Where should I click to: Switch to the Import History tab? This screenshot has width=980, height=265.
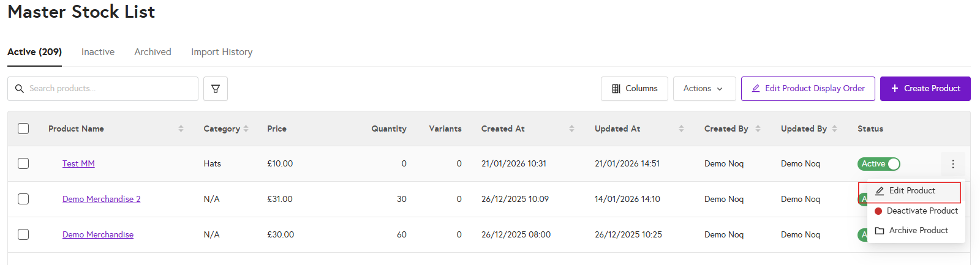(222, 52)
